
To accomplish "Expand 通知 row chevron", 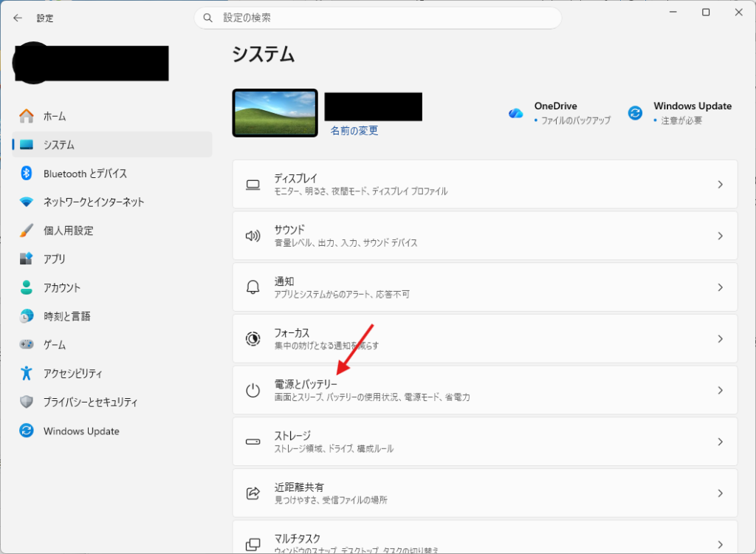I will [721, 287].
